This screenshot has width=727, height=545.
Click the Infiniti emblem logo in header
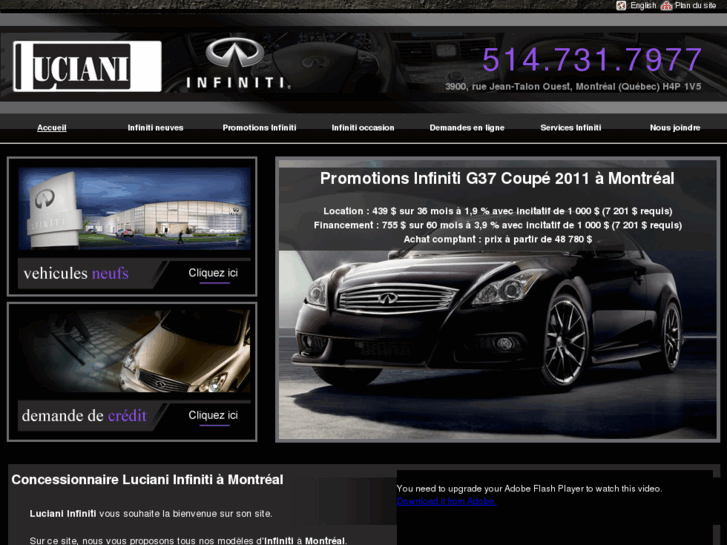click(238, 63)
